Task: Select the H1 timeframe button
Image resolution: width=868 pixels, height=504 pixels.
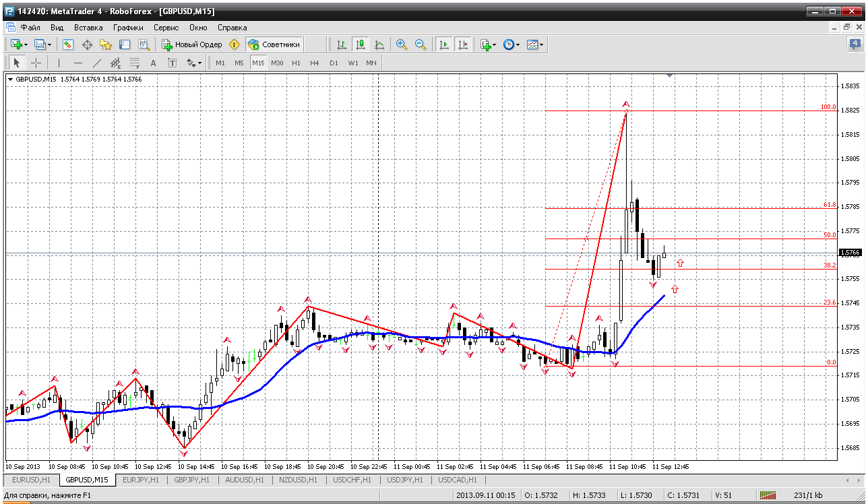Action: tap(296, 63)
